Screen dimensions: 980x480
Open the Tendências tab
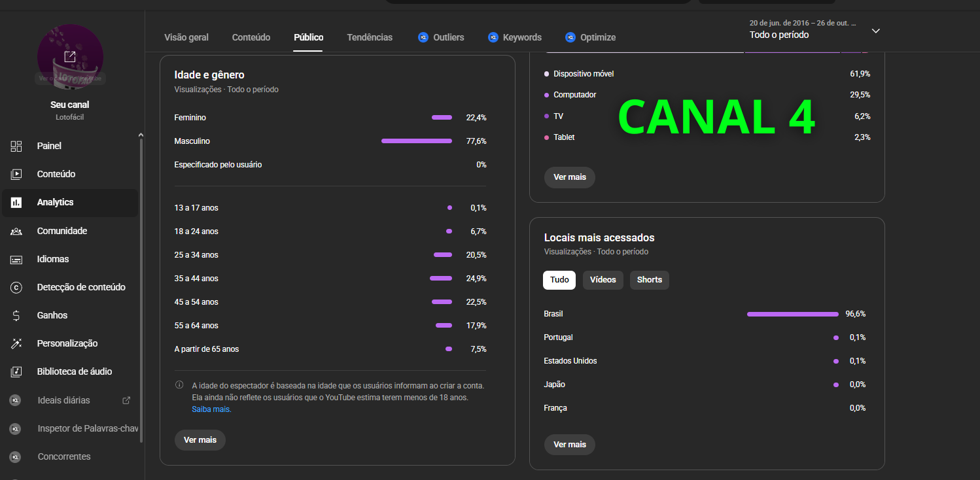pos(370,37)
